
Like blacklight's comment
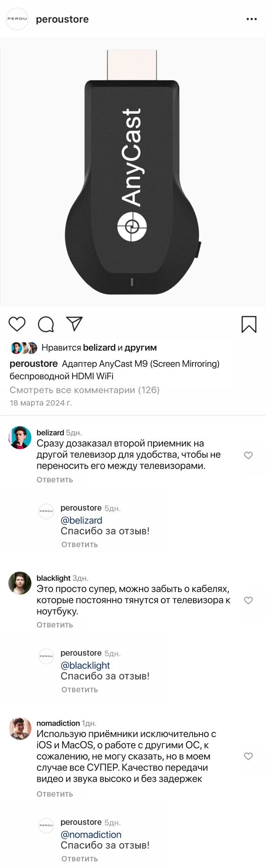tap(248, 600)
